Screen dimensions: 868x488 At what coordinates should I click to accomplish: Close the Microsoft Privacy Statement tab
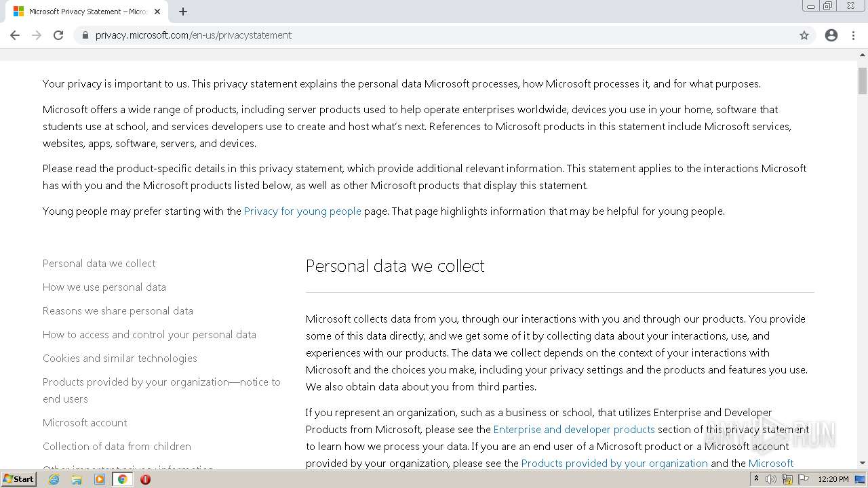point(157,12)
